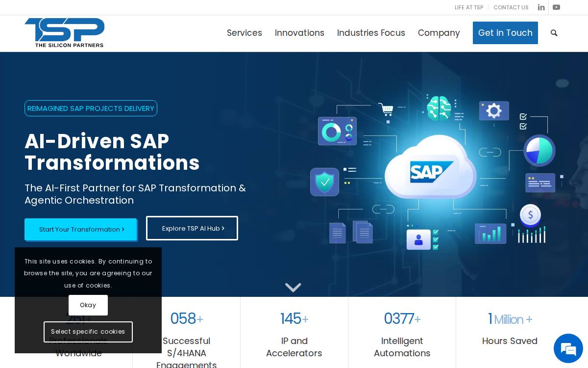Click the AI-Driven SAP Transformations heading

112,152
